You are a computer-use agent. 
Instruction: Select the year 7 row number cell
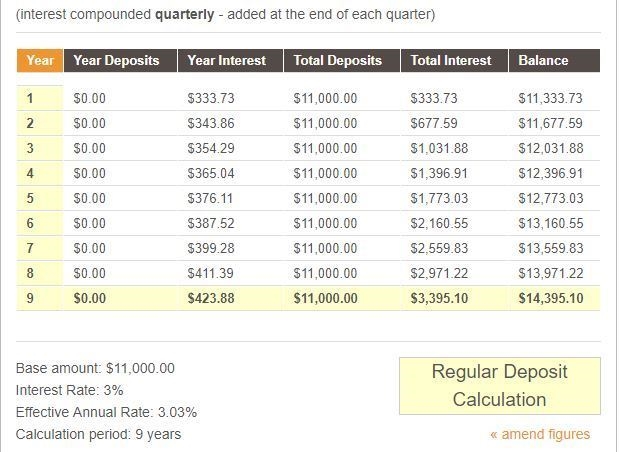click(x=39, y=248)
